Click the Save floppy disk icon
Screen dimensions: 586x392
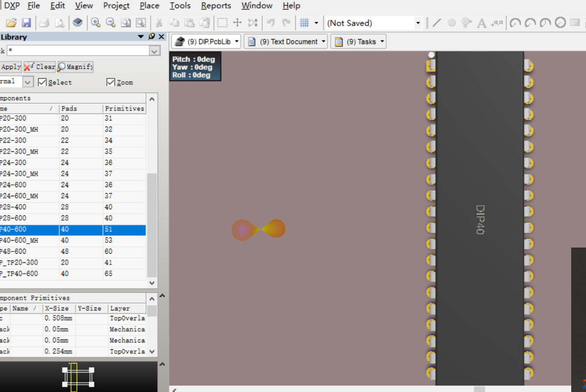[26, 23]
